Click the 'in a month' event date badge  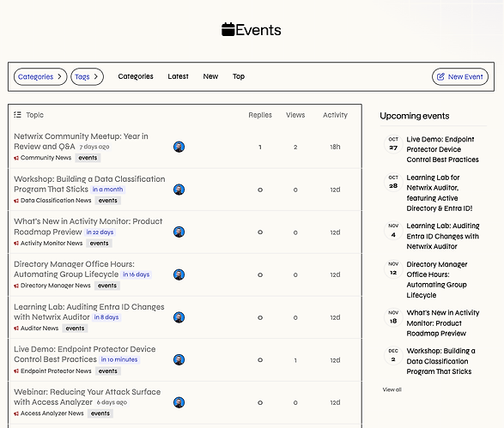pyautogui.click(x=107, y=190)
